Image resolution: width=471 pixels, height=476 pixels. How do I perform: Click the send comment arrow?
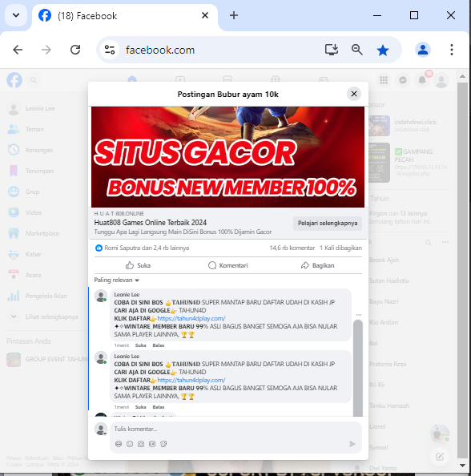352,444
